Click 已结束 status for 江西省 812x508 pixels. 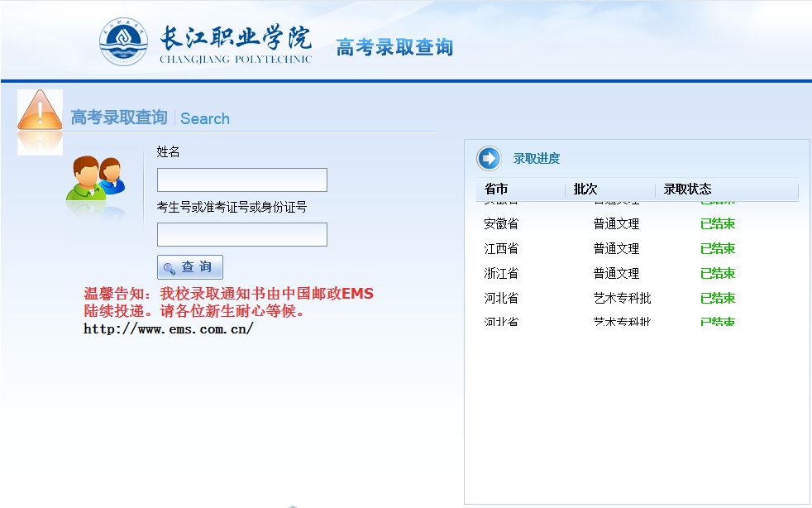pyautogui.click(x=717, y=249)
